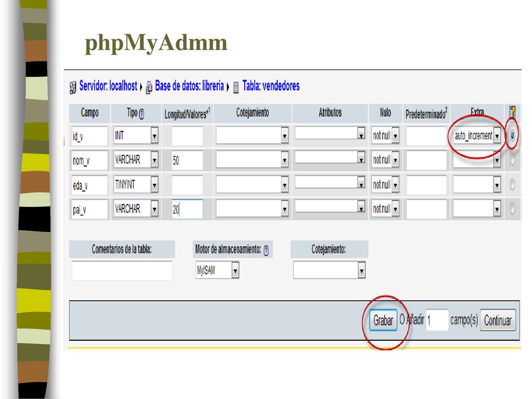The image size is (532, 399).
Task: Open help icon for Motor de almacenamiento
Action: pos(266,250)
